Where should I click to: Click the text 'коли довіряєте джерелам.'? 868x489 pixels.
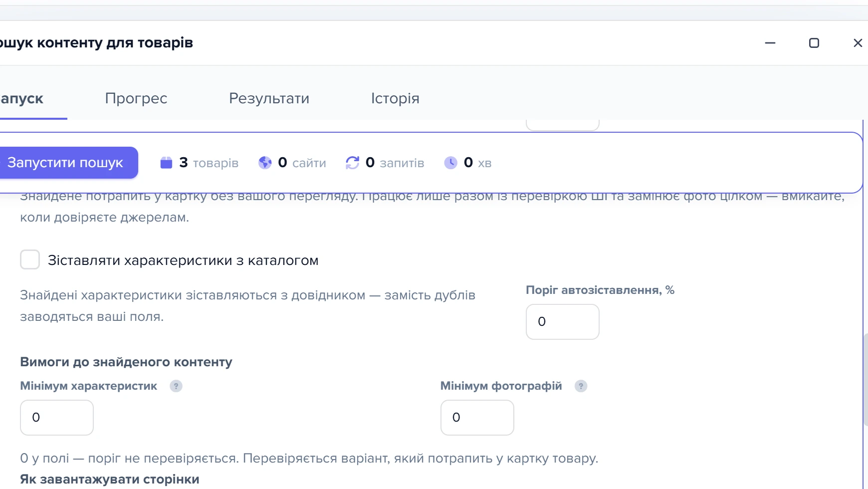pyautogui.click(x=105, y=218)
